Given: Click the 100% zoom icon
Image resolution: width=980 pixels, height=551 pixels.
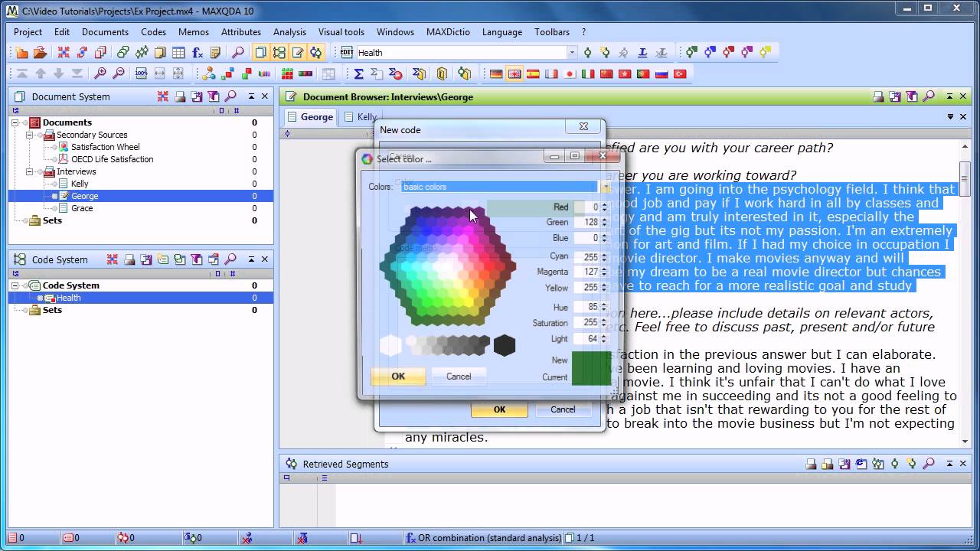Looking at the screenshot, I should (x=141, y=74).
